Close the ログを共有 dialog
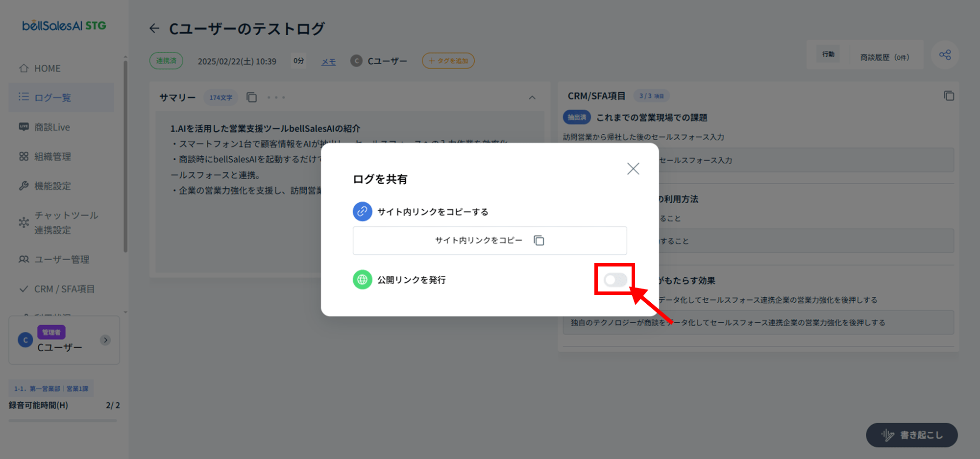Image resolution: width=980 pixels, height=459 pixels. (x=633, y=169)
